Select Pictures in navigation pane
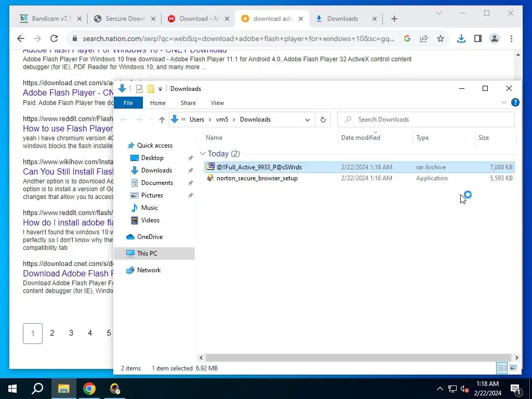The width and height of the screenshot is (532, 399). (152, 195)
